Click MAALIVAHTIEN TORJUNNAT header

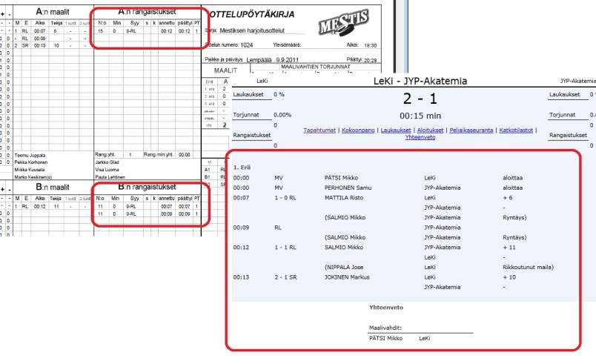point(316,67)
